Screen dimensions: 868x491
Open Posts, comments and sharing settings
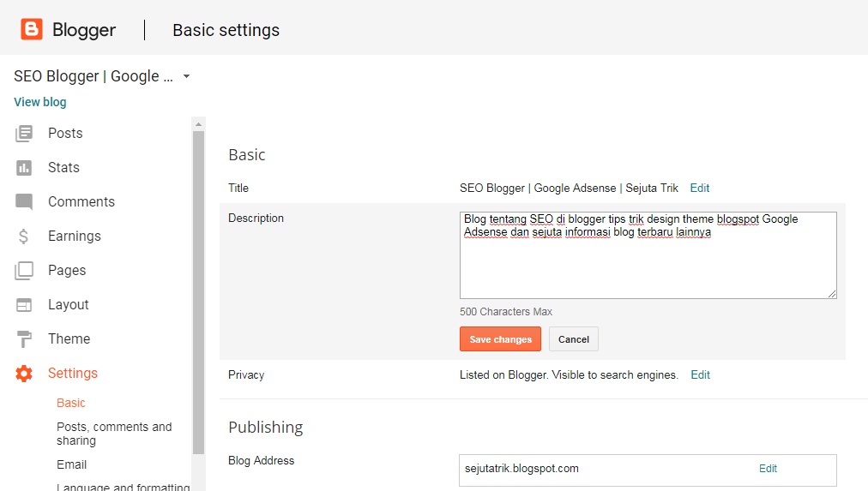(x=114, y=434)
